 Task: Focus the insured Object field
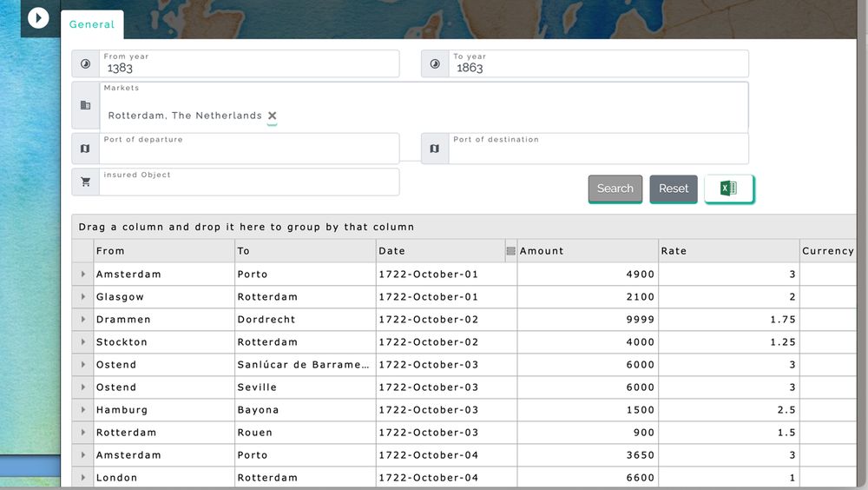249,182
